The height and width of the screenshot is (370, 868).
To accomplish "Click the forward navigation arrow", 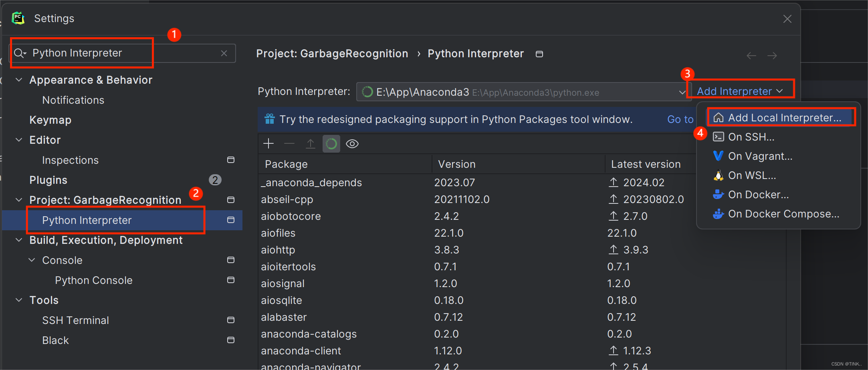I will 773,55.
